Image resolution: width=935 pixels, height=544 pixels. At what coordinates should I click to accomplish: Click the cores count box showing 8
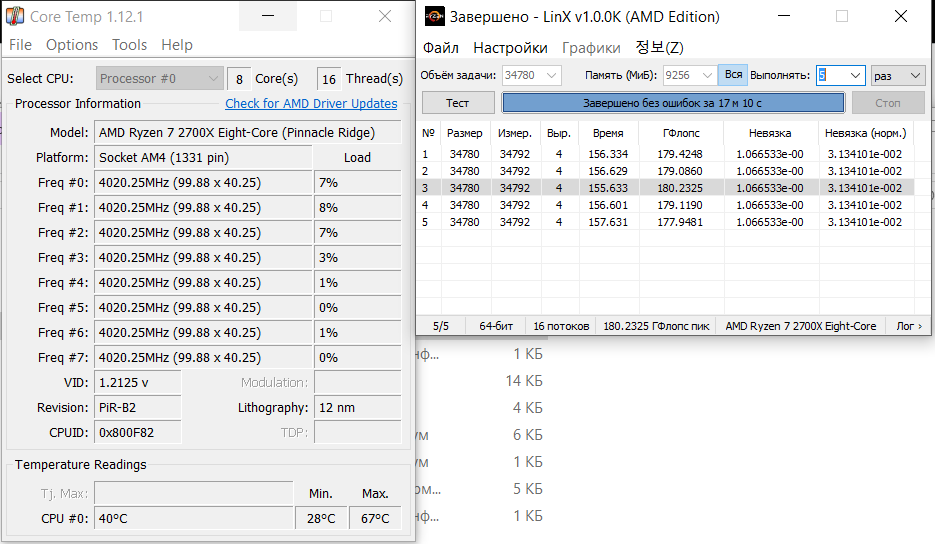(239, 79)
